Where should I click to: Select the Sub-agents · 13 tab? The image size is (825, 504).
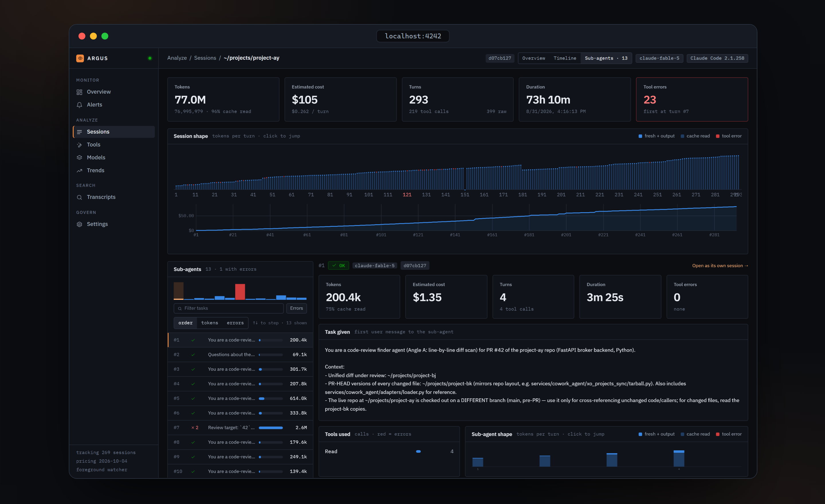click(x=606, y=58)
